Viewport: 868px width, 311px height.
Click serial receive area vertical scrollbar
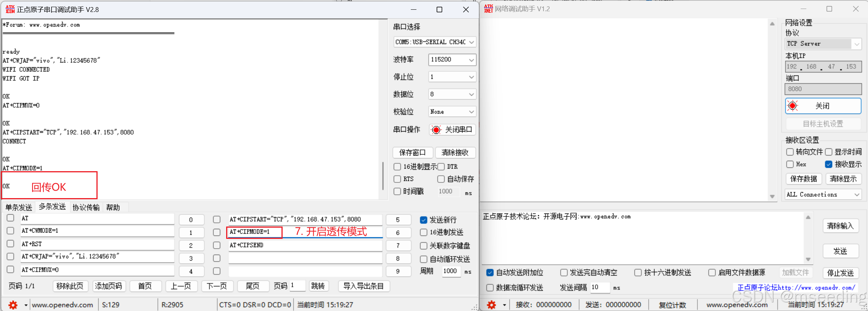tap(383, 176)
